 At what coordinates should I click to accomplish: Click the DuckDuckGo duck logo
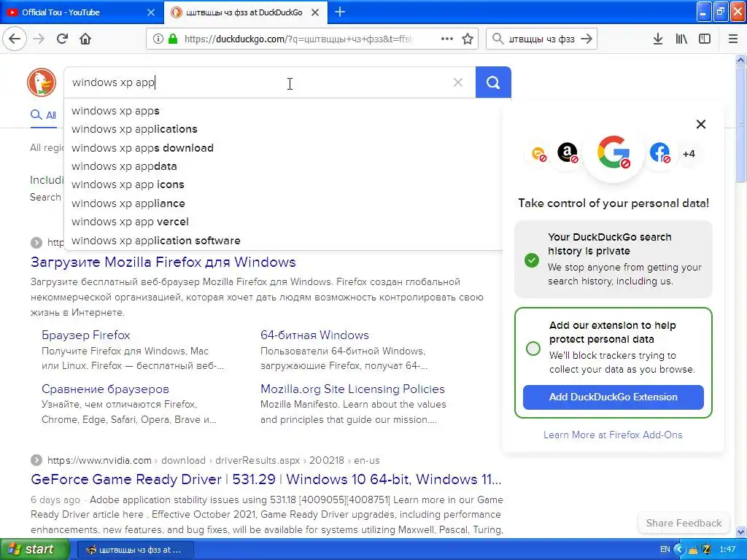point(42,82)
